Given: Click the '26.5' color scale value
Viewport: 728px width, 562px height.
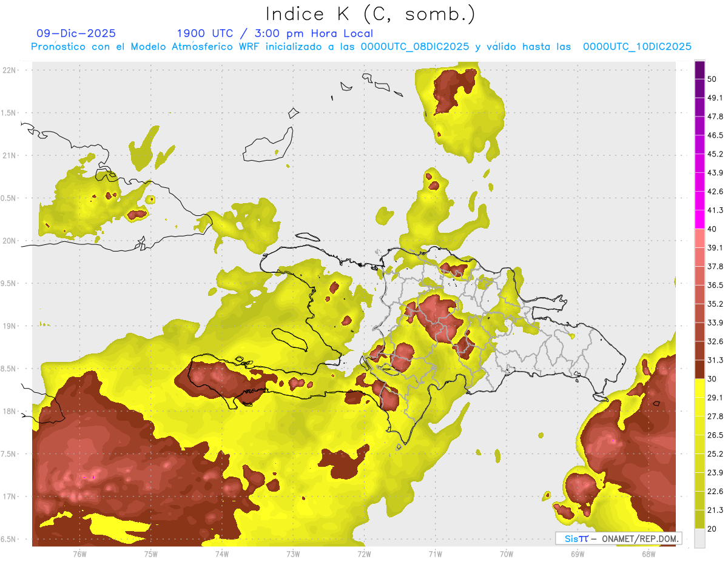Looking at the screenshot, I should tap(715, 435).
